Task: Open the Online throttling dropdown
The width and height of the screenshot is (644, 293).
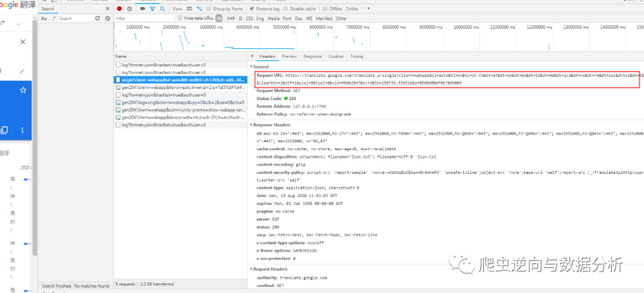Action: (x=357, y=8)
